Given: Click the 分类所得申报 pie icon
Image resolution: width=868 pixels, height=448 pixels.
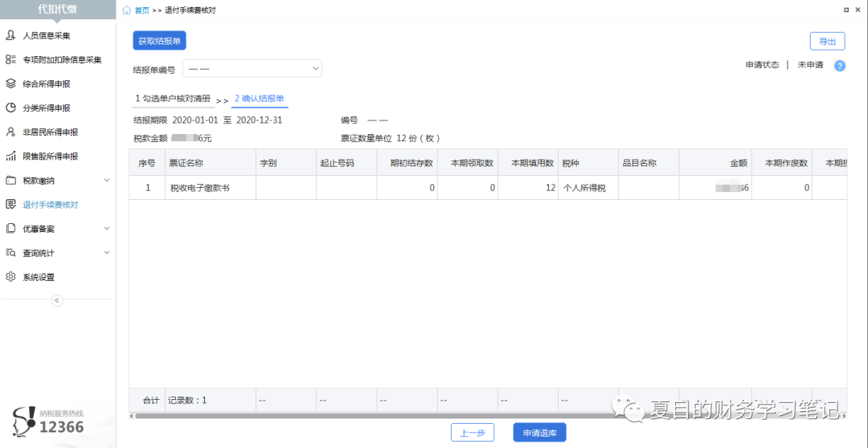Looking at the screenshot, I should click(10, 108).
